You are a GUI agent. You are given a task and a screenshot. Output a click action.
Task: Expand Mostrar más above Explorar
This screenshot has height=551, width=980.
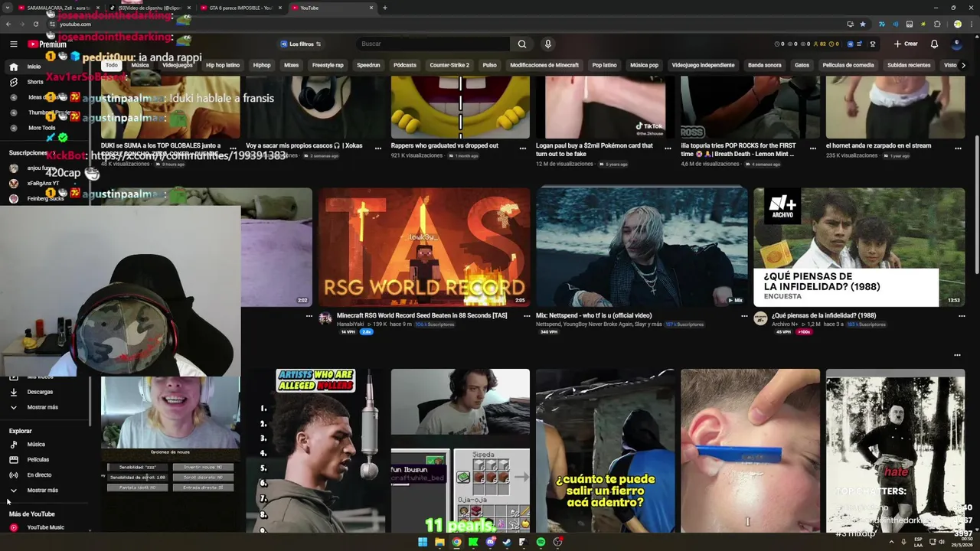pos(42,407)
